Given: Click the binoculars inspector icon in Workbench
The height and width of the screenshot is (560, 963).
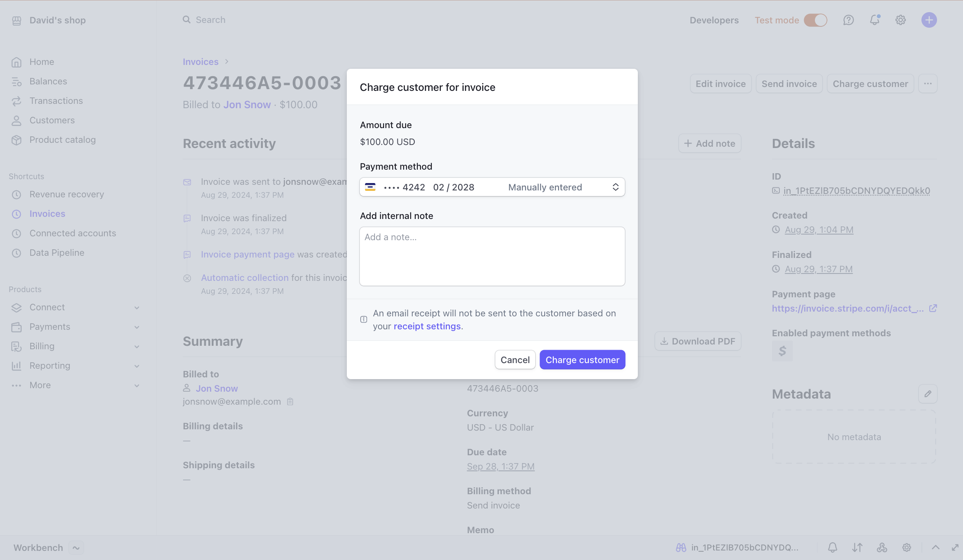Looking at the screenshot, I should [681, 547].
